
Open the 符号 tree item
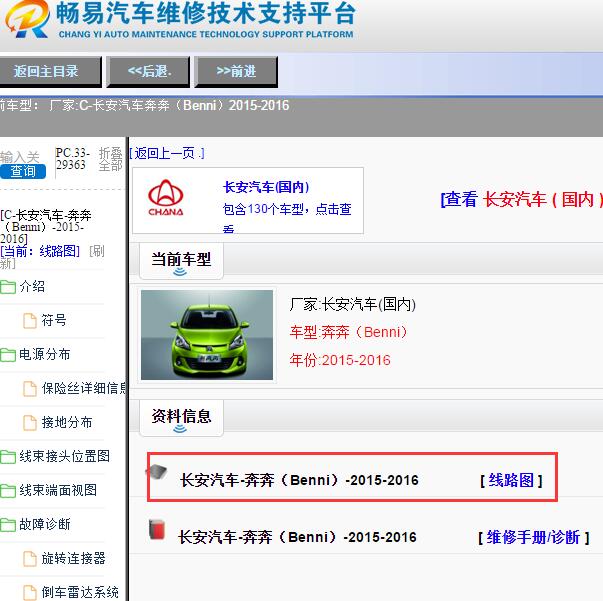tap(54, 320)
